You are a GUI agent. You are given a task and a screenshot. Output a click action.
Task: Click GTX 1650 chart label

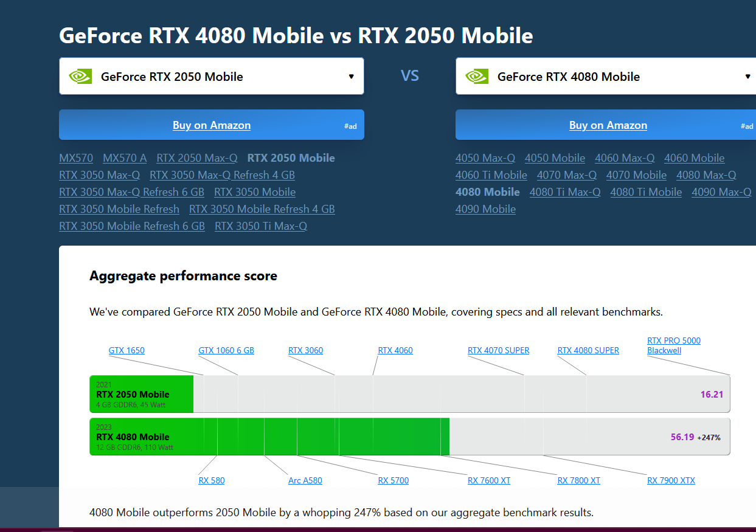coord(127,351)
